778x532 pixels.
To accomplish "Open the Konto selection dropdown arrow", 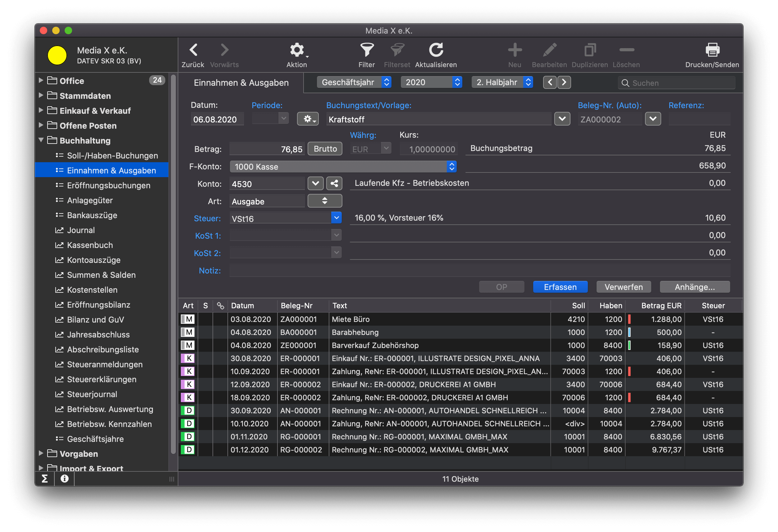I will [315, 183].
